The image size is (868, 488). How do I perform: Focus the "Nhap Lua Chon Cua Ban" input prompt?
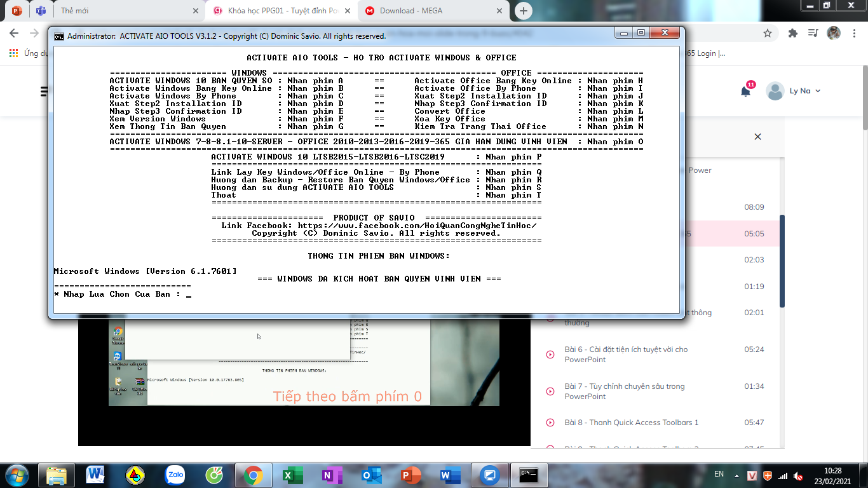pyautogui.click(x=123, y=294)
